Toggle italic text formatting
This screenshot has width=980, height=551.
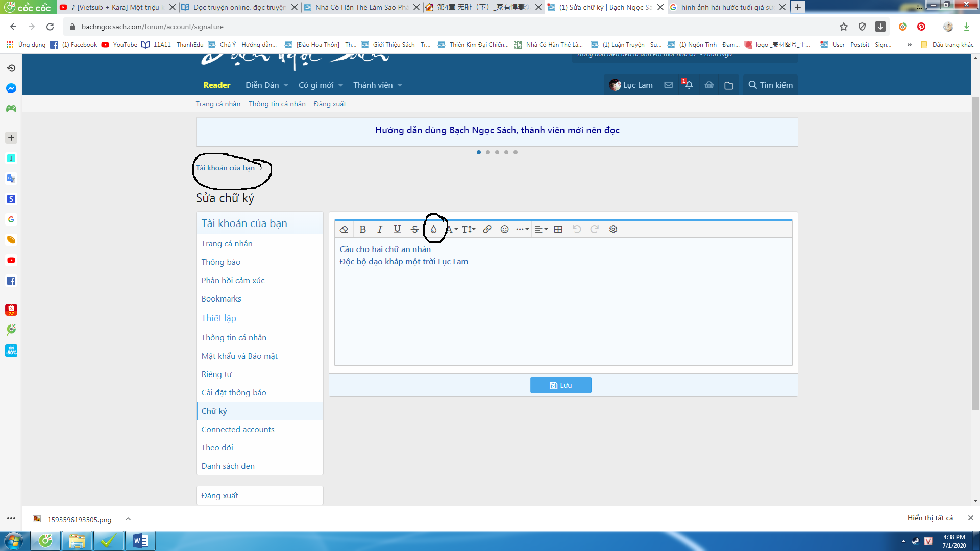380,229
